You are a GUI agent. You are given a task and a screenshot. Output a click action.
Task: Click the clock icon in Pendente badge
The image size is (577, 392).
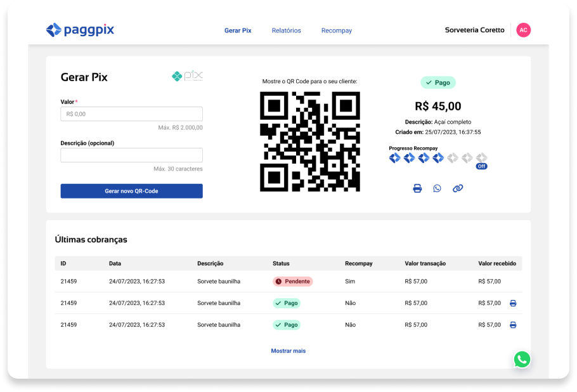pos(278,282)
